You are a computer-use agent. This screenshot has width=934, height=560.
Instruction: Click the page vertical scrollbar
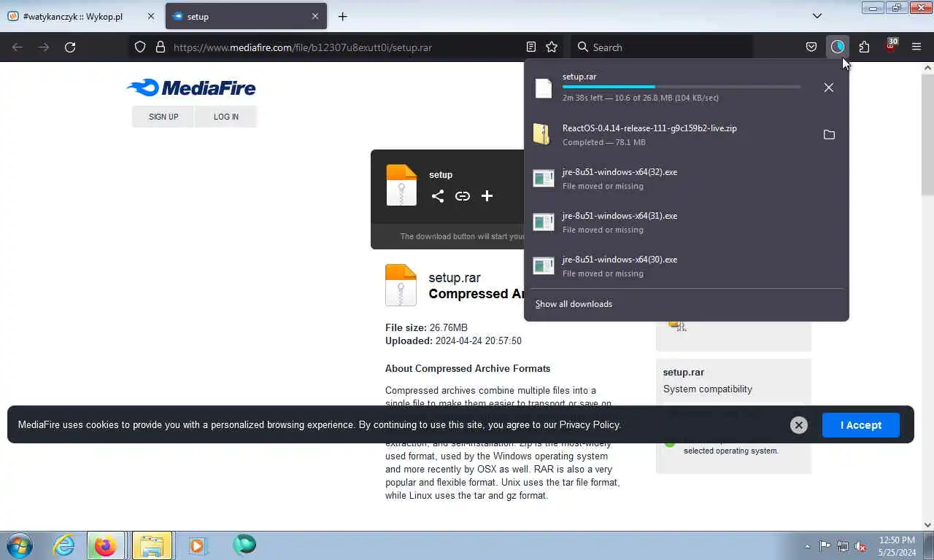(927, 134)
